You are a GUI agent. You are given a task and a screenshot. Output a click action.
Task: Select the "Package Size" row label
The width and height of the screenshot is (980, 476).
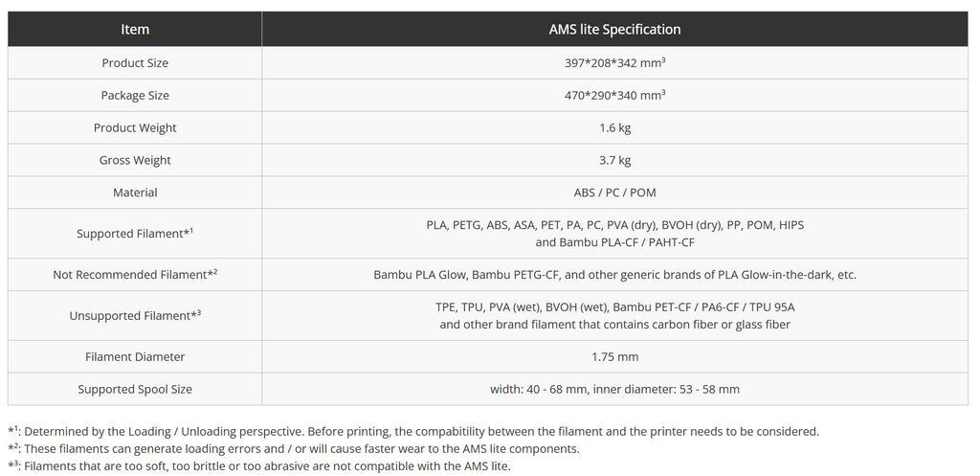pyautogui.click(x=135, y=96)
